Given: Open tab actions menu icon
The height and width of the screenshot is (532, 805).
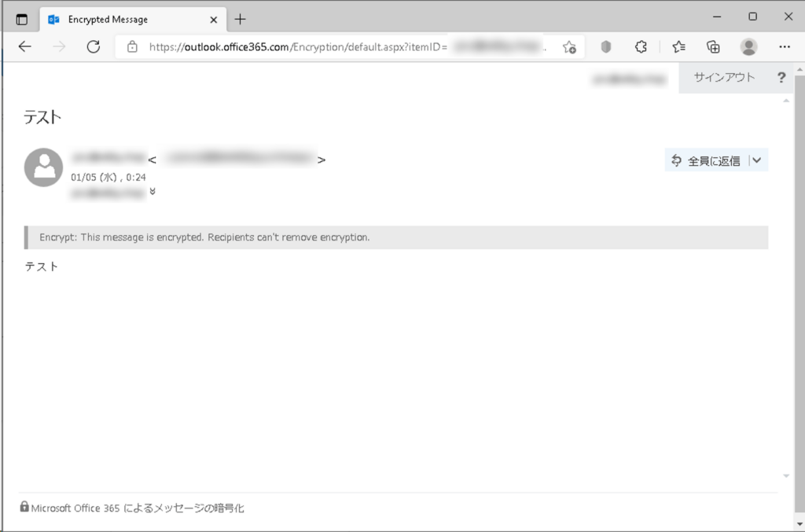Looking at the screenshot, I should tap(21, 20).
